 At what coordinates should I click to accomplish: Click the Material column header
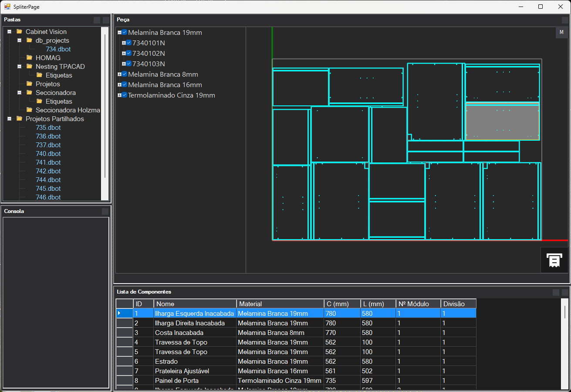click(x=280, y=304)
